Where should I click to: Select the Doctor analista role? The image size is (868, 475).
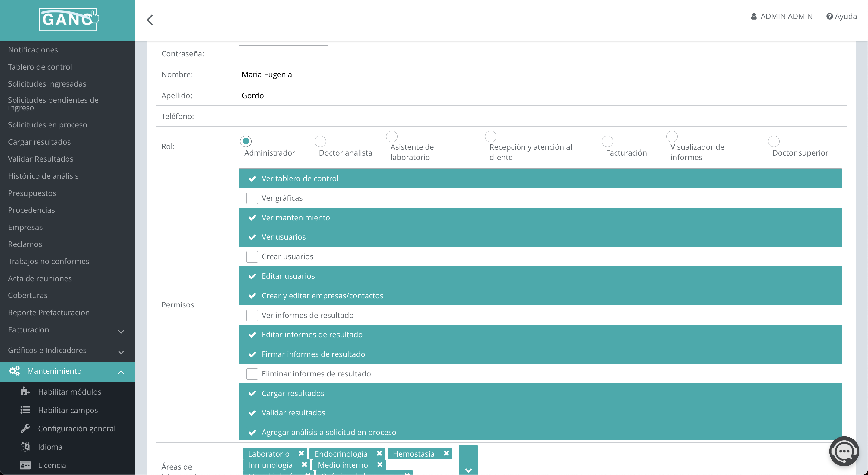pyautogui.click(x=320, y=141)
